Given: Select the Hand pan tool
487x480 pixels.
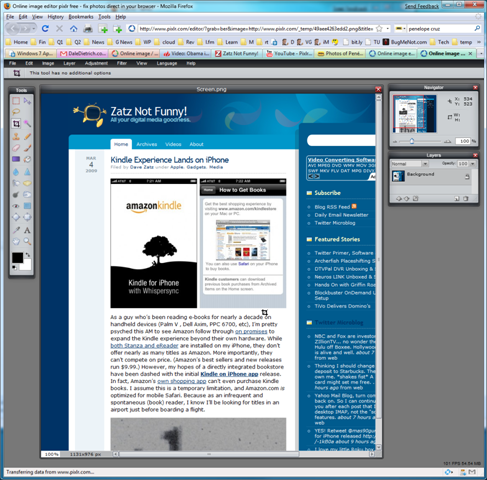Looking at the screenshot, I should [x=16, y=241].
